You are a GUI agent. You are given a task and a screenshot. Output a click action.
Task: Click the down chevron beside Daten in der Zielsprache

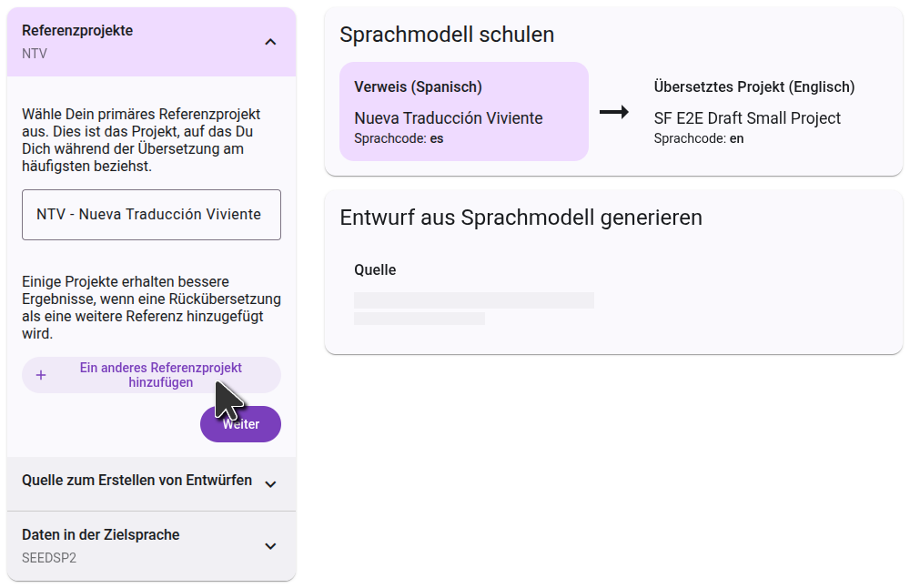coord(270,546)
